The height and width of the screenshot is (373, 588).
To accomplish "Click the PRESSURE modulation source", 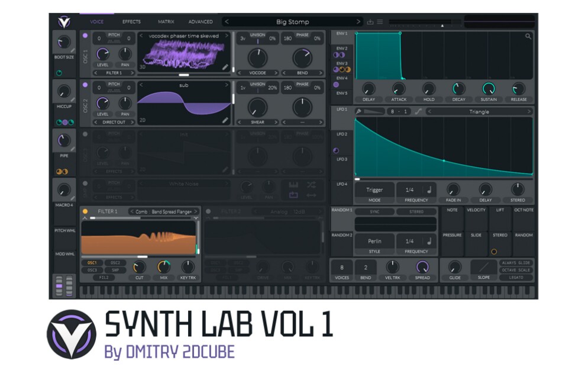I will pyautogui.click(x=452, y=243).
